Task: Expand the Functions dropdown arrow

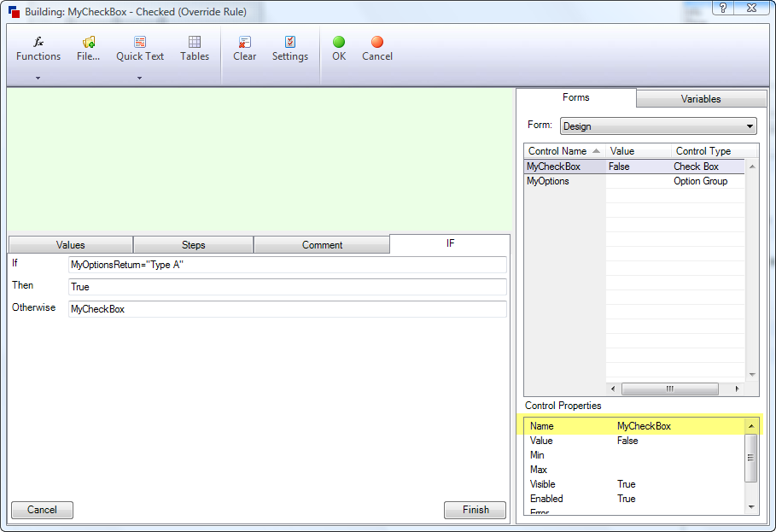Action: [x=38, y=78]
